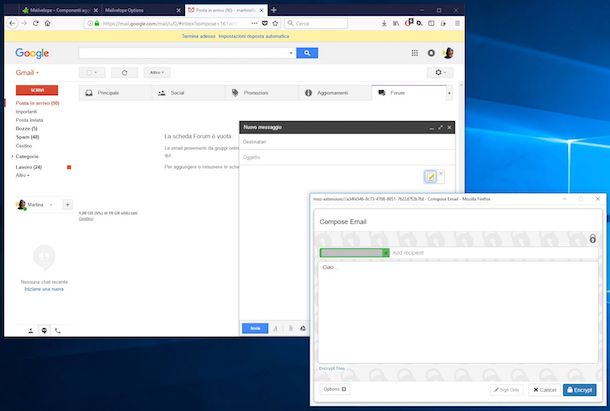Click the Sign Only button

click(507, 390)
